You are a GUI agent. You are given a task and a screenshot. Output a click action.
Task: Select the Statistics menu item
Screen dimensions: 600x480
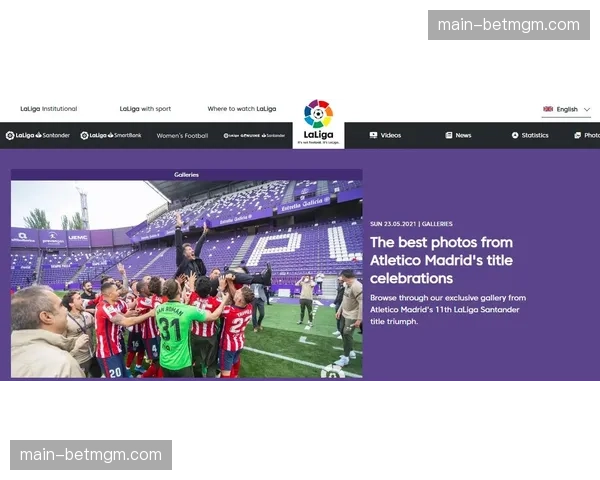530,135
